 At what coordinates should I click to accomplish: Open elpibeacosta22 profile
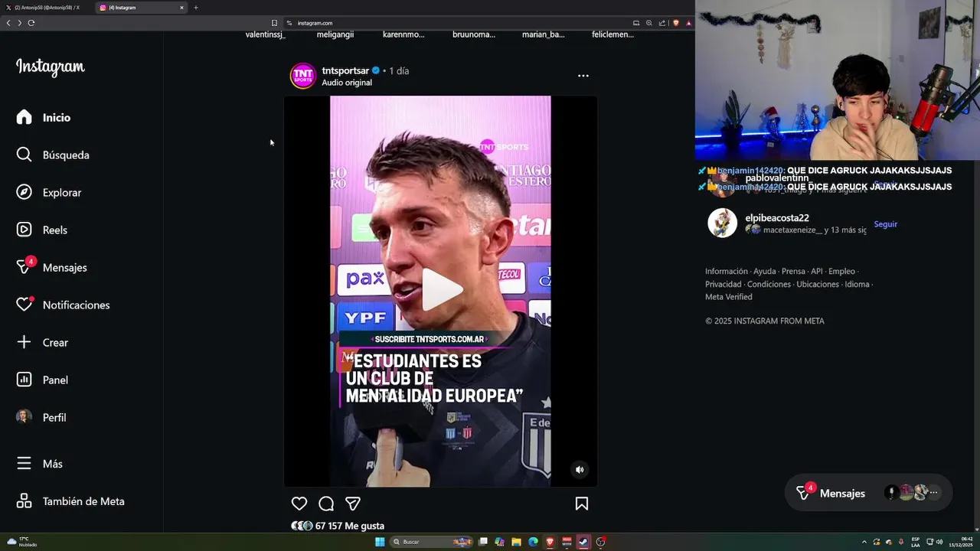pyautogui.click(x=777, y=218)
